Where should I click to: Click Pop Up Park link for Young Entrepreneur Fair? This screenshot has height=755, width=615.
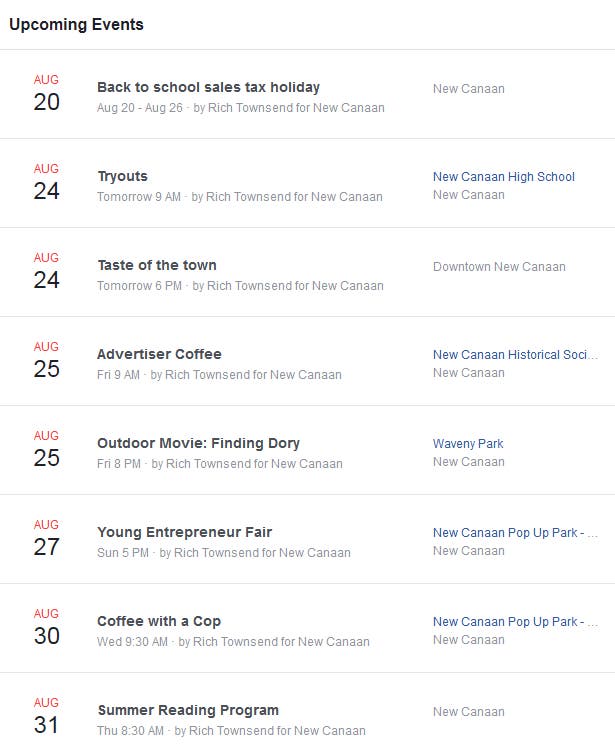(515, 533)
